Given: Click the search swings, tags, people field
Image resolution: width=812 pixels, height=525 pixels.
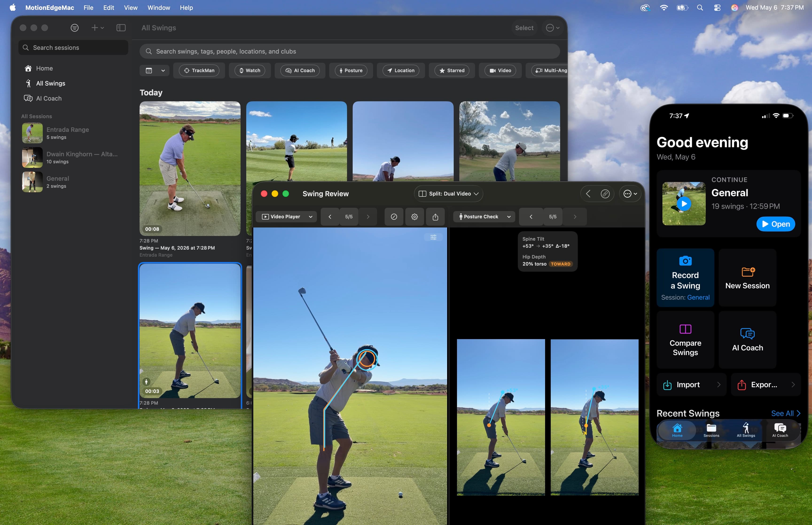Looking at the screenshot, I should pyautogui.click(x=350, y=51).
